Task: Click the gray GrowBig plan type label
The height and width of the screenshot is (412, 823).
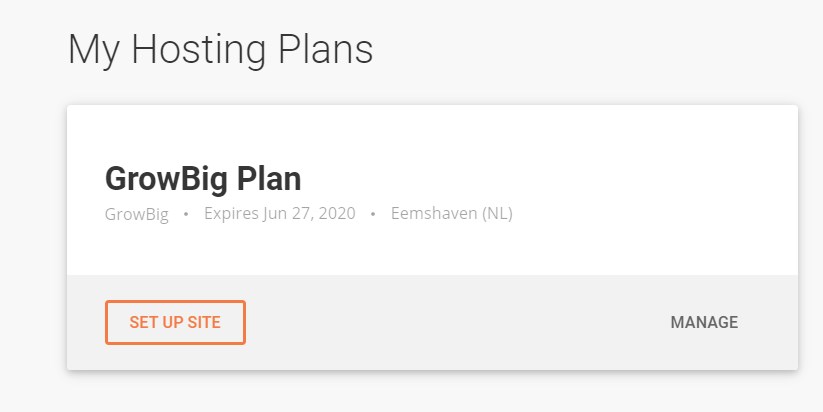Action: [136, 214]
